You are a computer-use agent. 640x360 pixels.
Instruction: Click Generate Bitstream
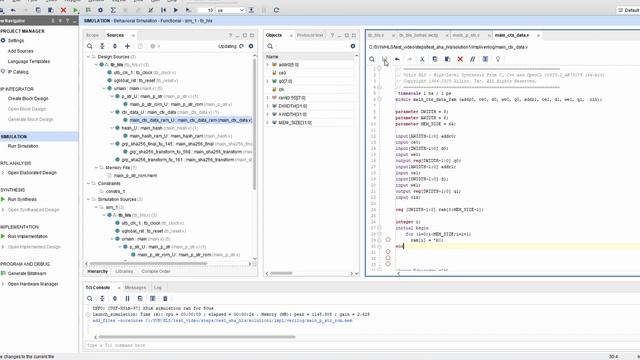click(27, 273)
